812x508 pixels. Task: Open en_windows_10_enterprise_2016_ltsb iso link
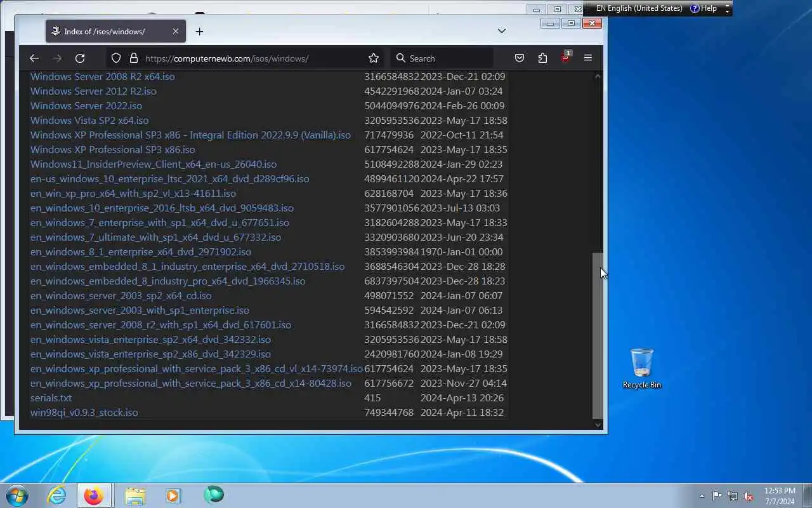(162, 208)
